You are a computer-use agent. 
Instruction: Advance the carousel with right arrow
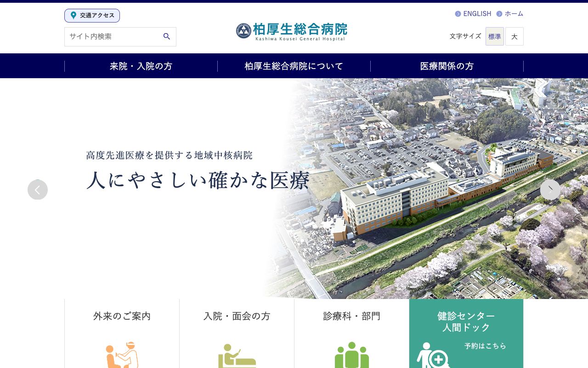point(550,190)
